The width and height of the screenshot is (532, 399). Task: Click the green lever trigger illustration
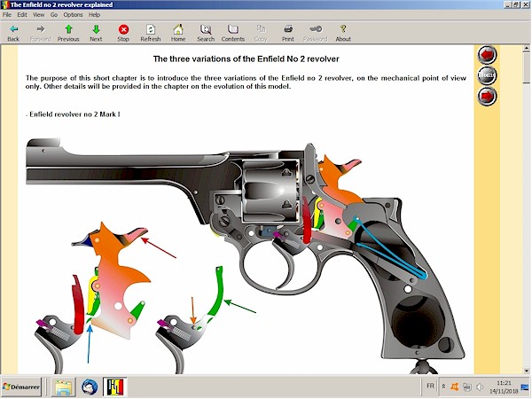[x=191, y=319]
